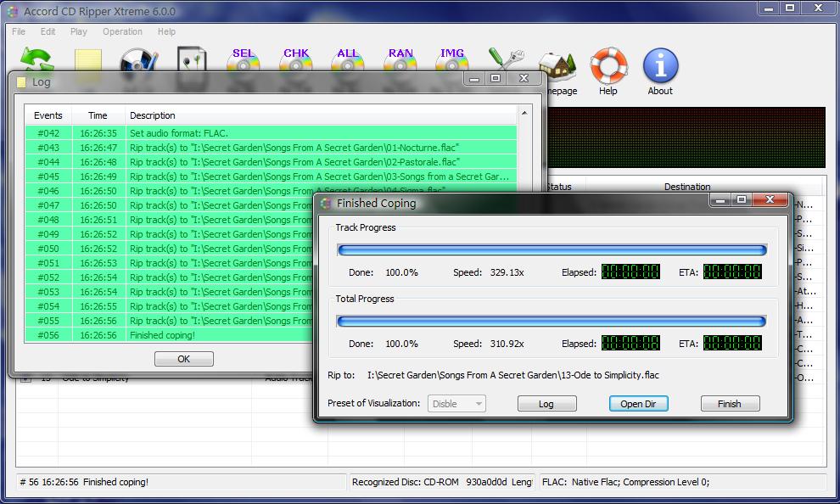Screen dimensions: 840x504
Task: Click the Total Progress bar
Action: [x=552, y=322]
